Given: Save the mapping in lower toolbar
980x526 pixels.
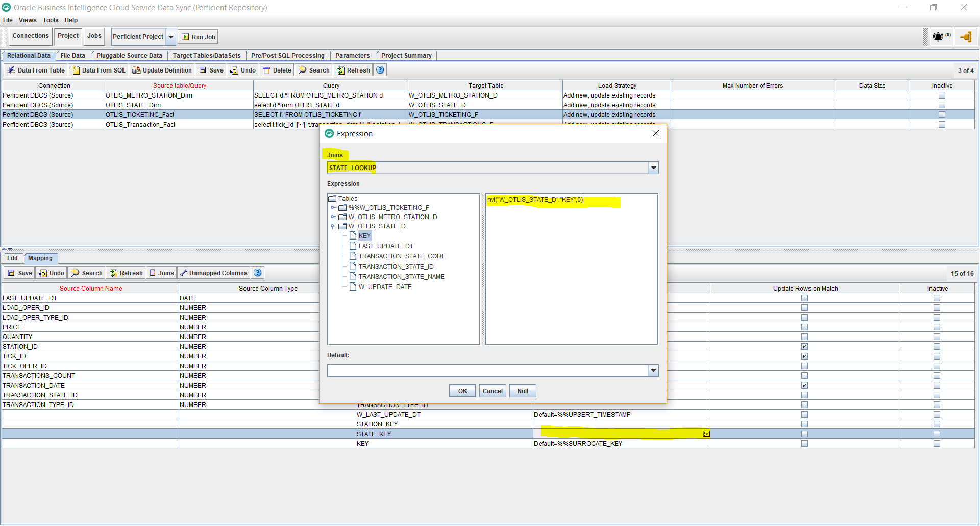Looking at the screenshot, I should [x=20, y=273].
